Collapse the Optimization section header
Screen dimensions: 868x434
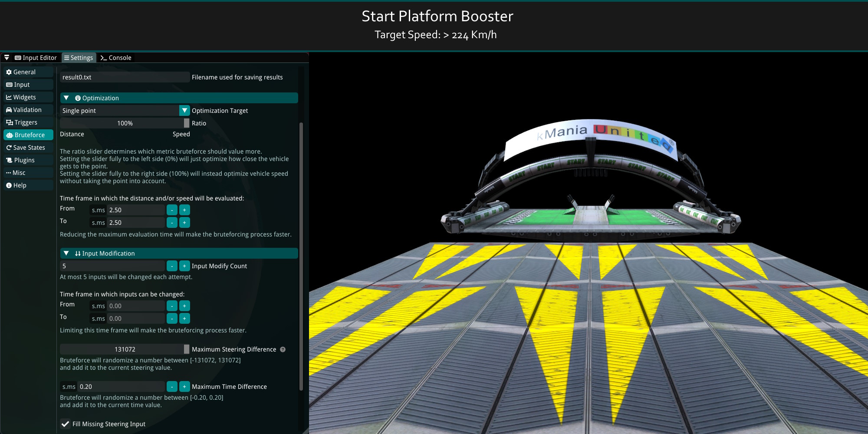click(179, 98)
